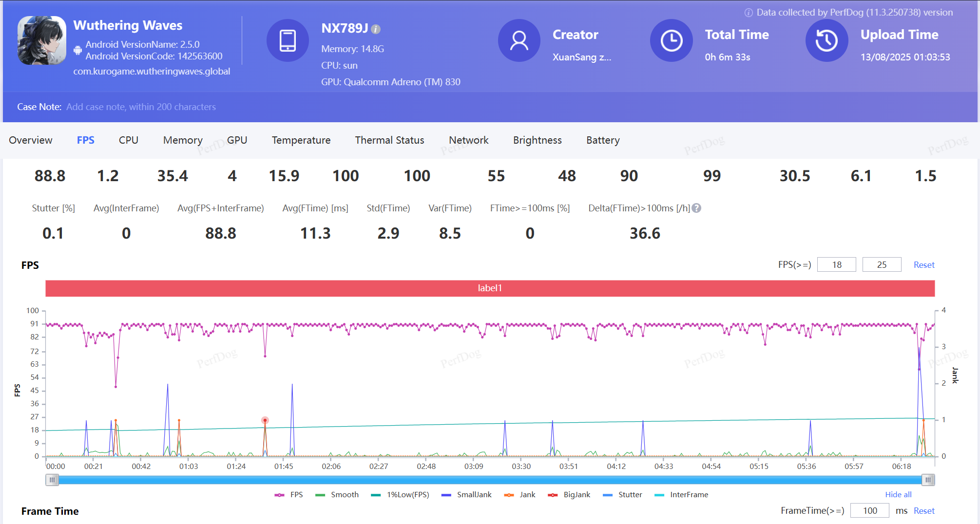Click the FrameTime threshold field showing 100
Viewport: 980px width, 524px height.
870,510
